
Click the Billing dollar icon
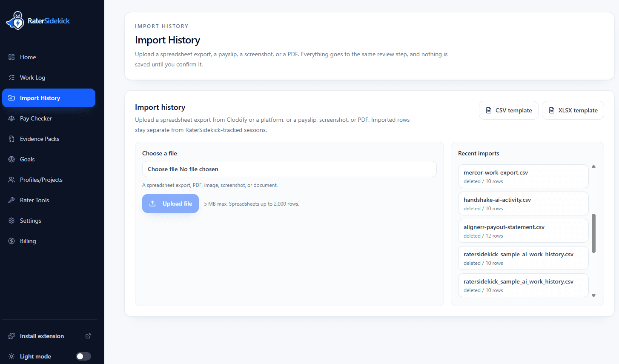(11, 241)
